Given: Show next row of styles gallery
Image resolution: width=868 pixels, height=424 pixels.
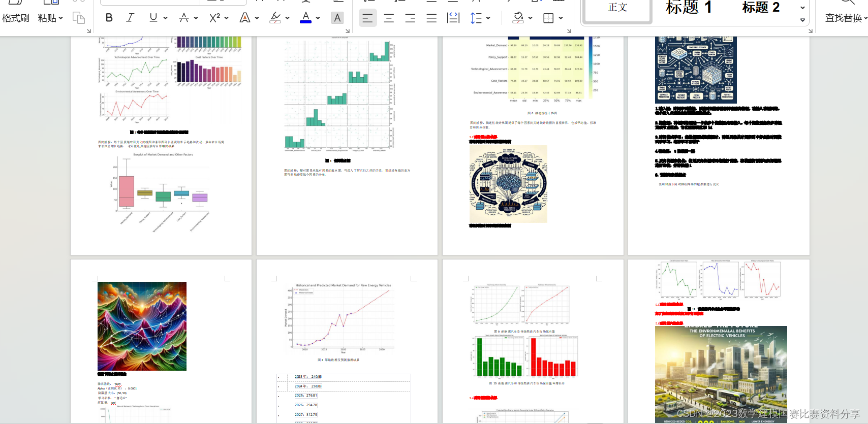Looking at the screenshot, I should [x=802, y=8].
